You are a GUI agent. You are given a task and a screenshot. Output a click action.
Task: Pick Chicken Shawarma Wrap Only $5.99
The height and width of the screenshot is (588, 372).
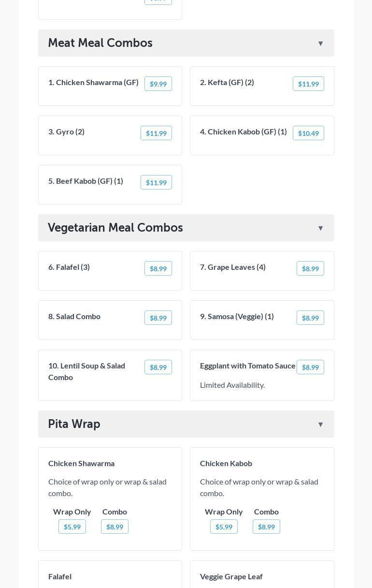click(x=72, y=527)
